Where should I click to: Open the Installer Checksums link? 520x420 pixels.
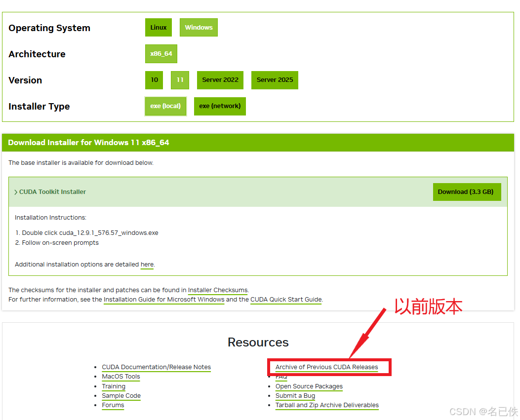point(218,290)
